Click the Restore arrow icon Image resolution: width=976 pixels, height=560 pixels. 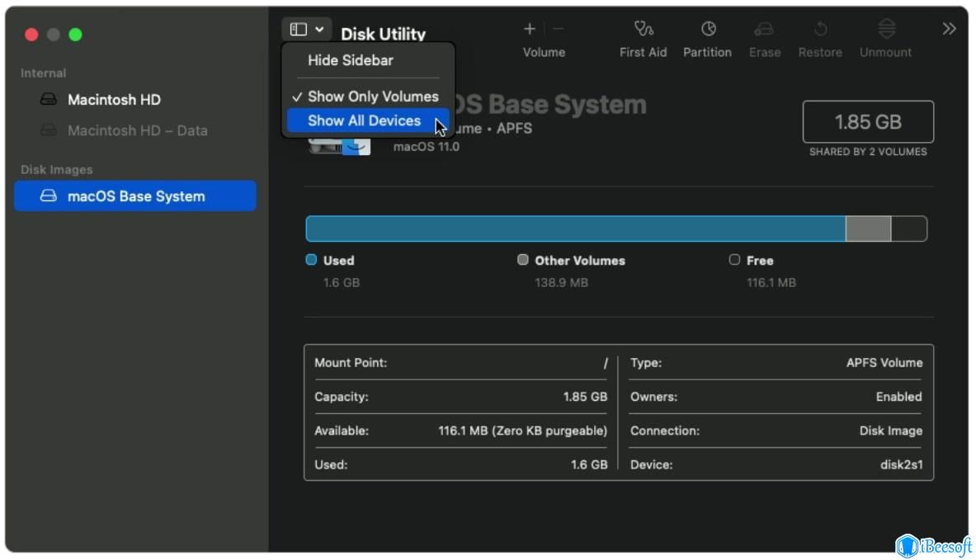820,29
